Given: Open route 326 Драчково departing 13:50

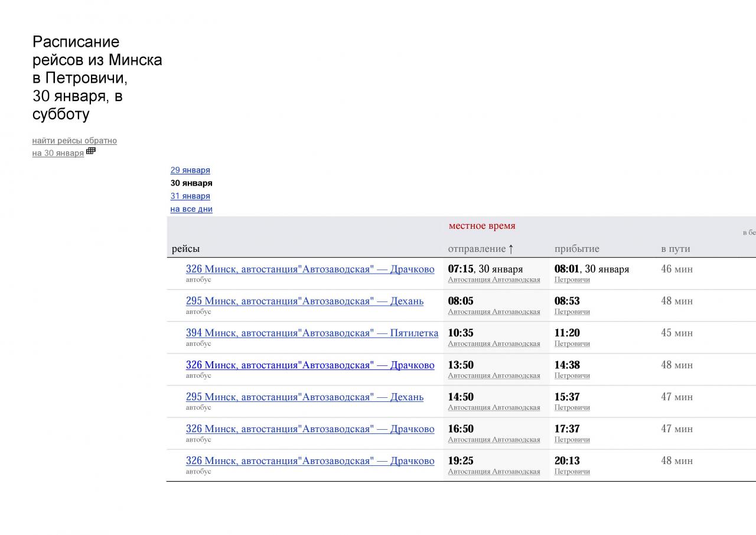Looking at the screenshot, I should pos(310,365).
